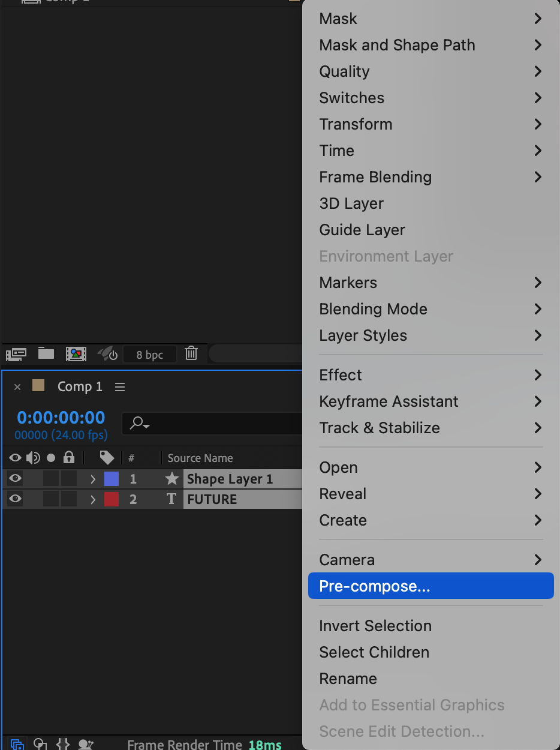
Task: Click the blue label swatch of Shape Layer 1
Action: [x=112, y=479]
